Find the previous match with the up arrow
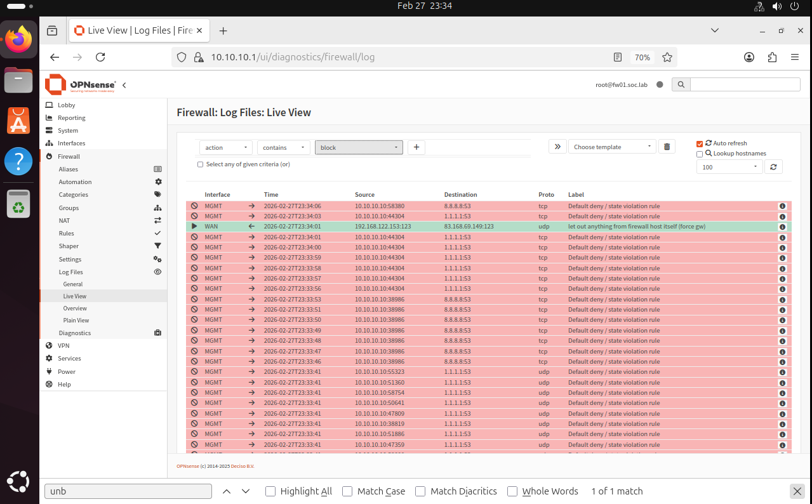Screen dimensions: 812x504 (x=227, y=491)
